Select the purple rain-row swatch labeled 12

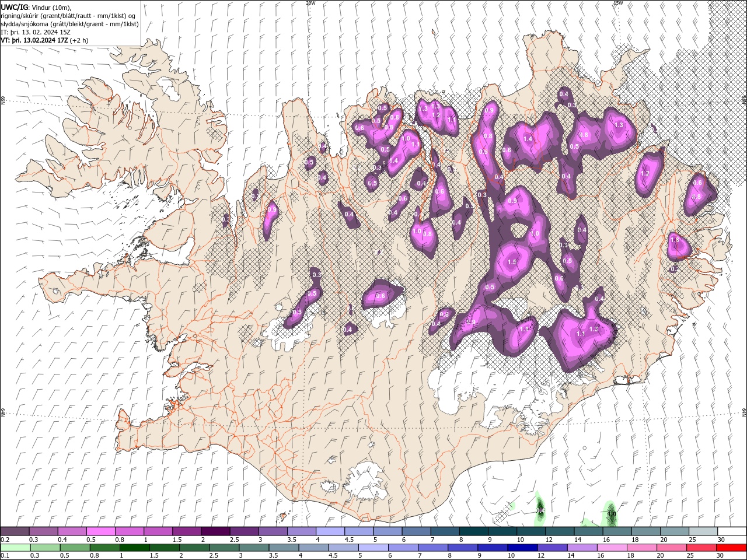(552, 548)
